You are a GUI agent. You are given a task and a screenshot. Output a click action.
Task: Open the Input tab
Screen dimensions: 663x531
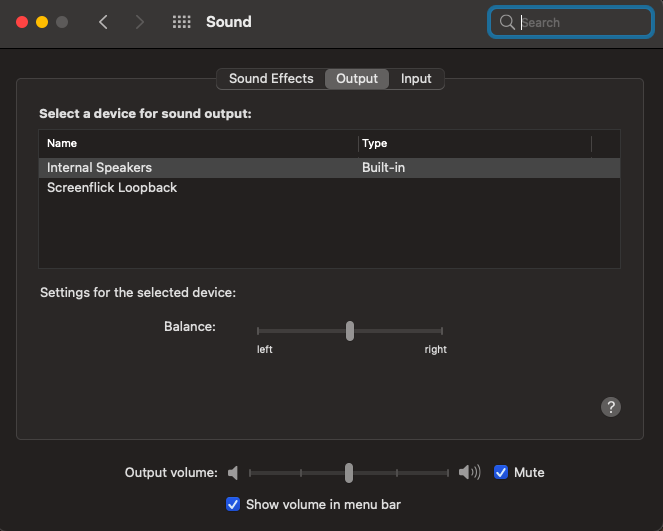[x=416, y=79]
